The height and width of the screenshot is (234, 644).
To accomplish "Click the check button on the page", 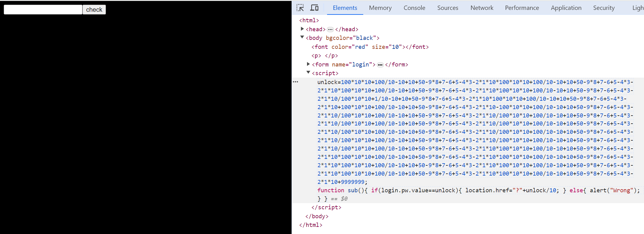I will [94, 10].
